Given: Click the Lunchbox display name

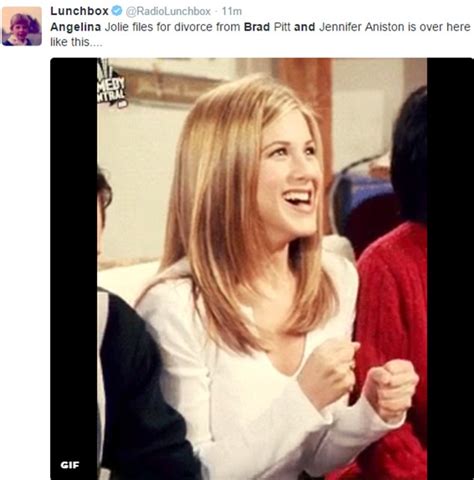Looking at the screenshot, I should click(79, 11).
